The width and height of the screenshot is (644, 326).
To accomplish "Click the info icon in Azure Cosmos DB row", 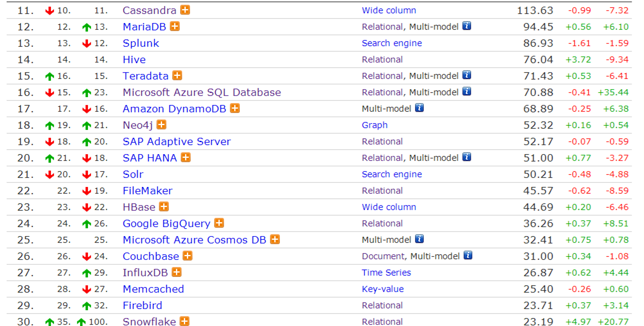I will [419, 239].
